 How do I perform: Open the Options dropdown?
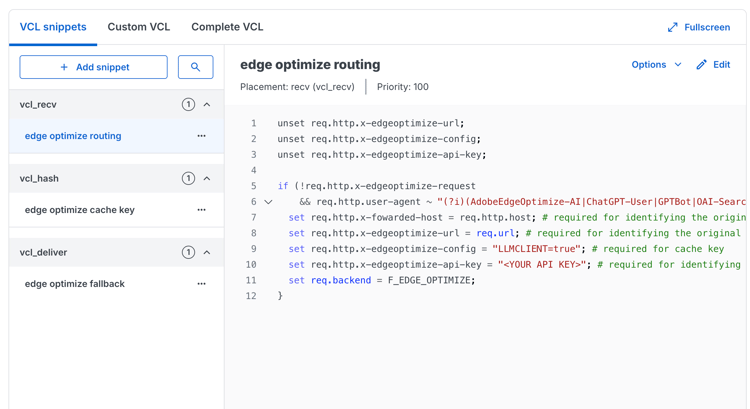click(x=656, y=65)
